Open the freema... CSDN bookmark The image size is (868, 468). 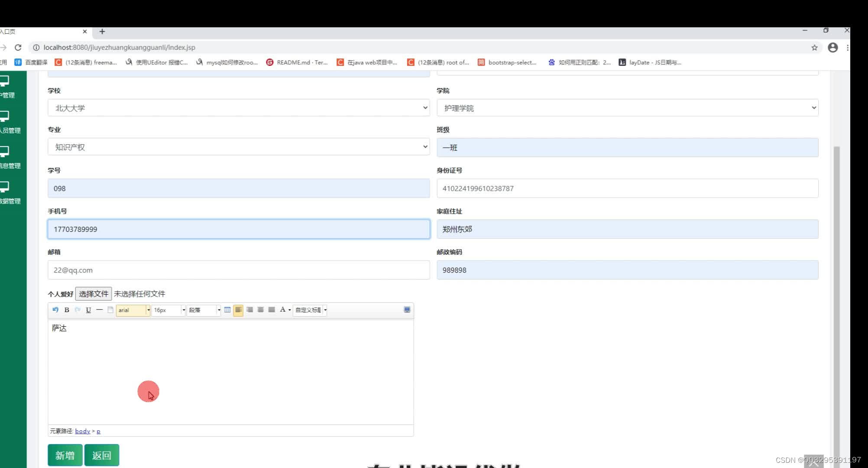(x=86, y=62)
